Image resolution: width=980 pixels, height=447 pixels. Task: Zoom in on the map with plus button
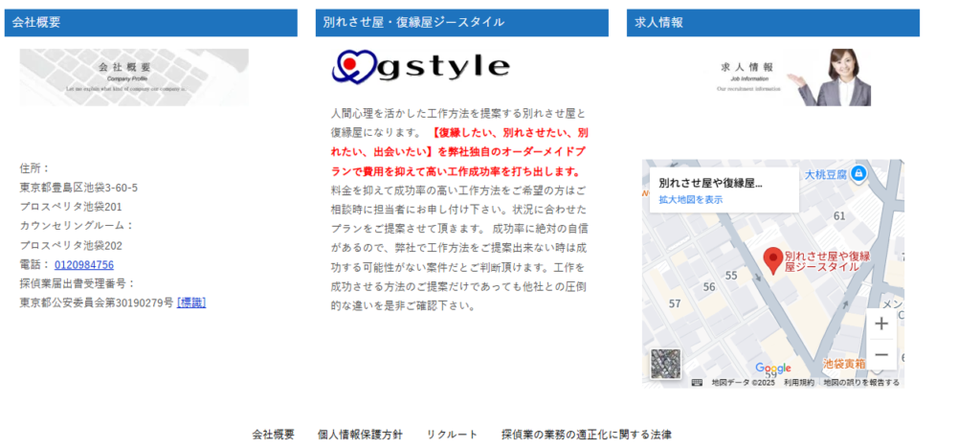click(881, 324)
